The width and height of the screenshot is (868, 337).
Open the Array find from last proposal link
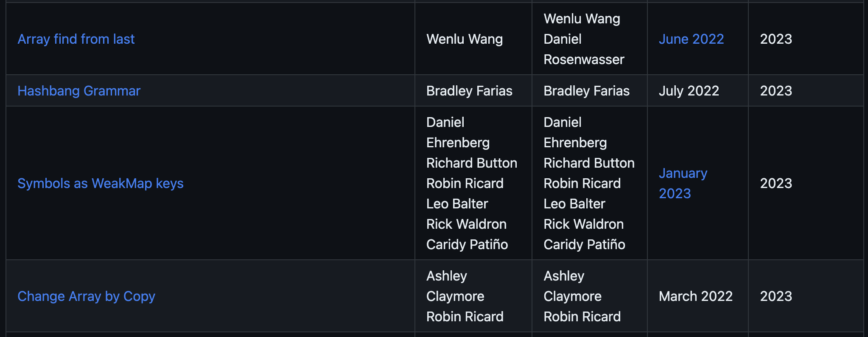pos(76,39)
